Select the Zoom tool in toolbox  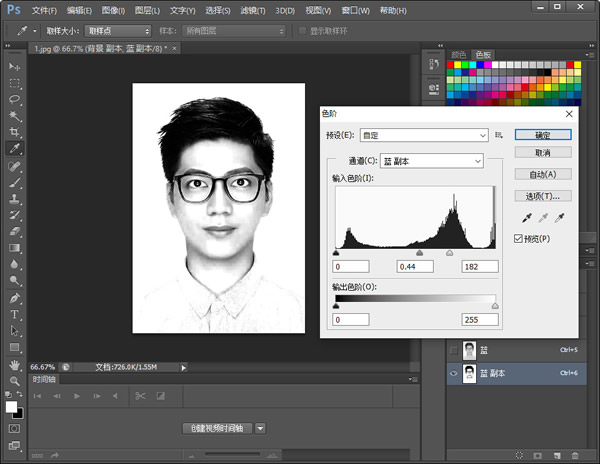[x=15, y=381]
